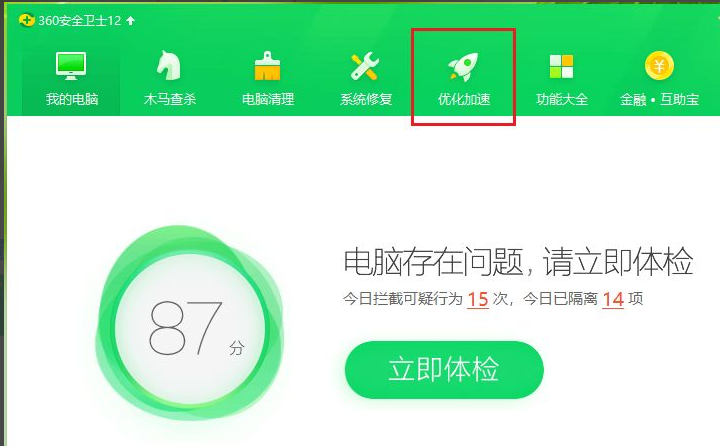Screen dimensions: 720x446
Task: Click the 今日拦截可疑行为 status text
Action: point(403,299)
